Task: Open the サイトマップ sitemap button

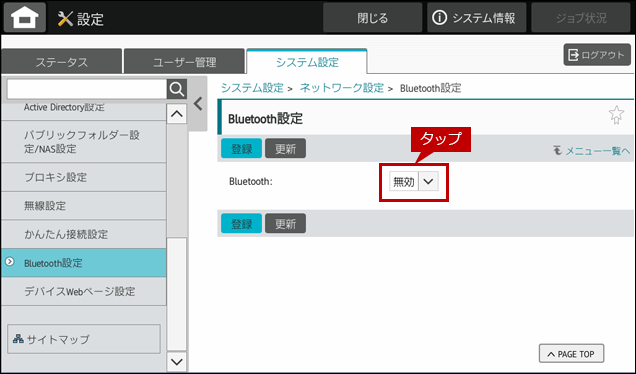Action: [x=84, y=339]
